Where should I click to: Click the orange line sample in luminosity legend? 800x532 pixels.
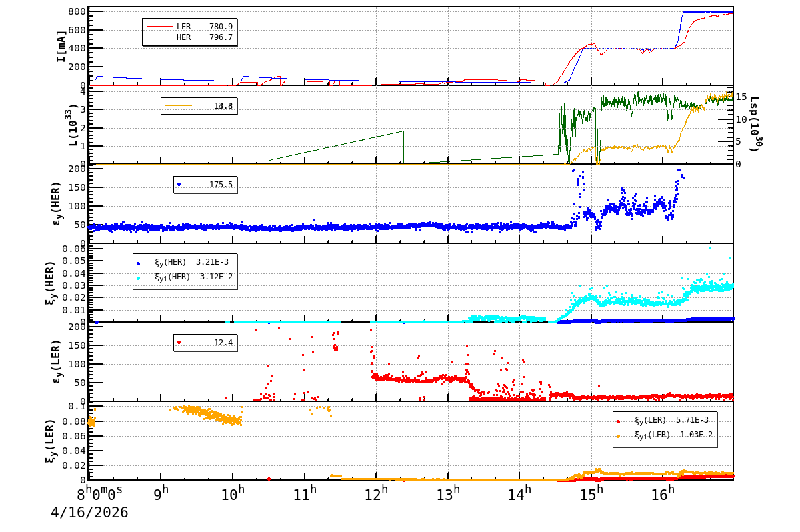click(178, 105)
